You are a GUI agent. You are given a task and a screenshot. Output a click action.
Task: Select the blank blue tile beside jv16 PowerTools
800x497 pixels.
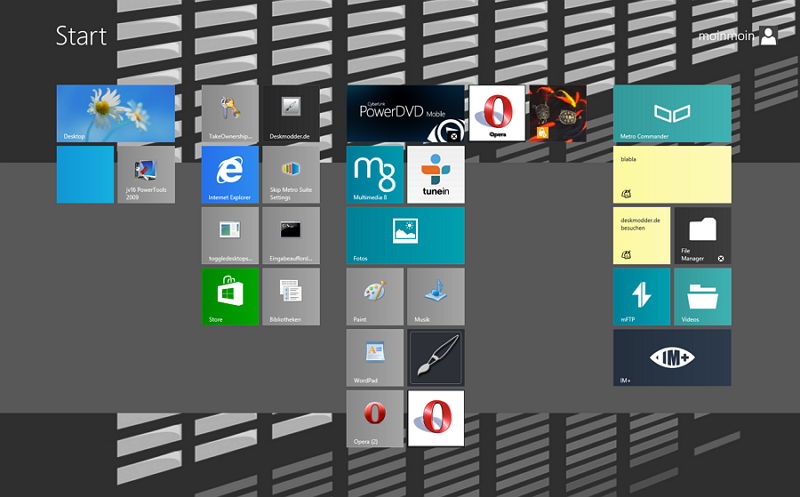click(85, 175)
